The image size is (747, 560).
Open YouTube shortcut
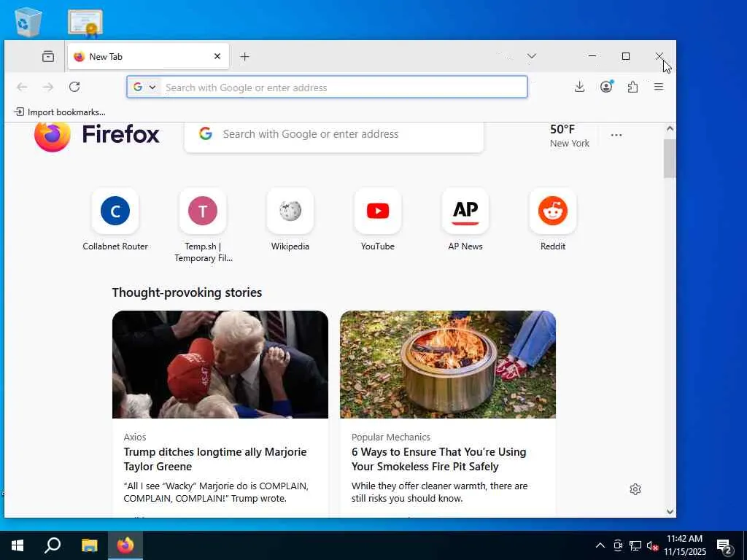(x=378, y=211)
